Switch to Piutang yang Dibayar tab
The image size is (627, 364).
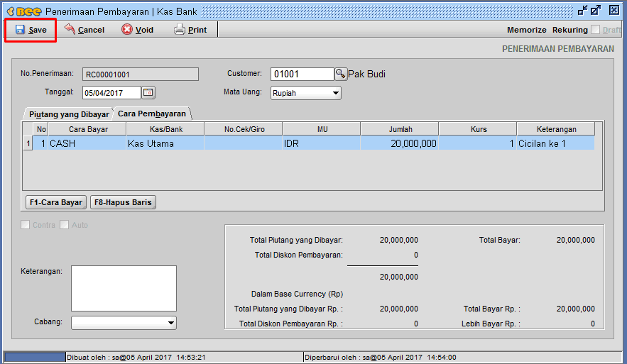[x=68, y=114]
